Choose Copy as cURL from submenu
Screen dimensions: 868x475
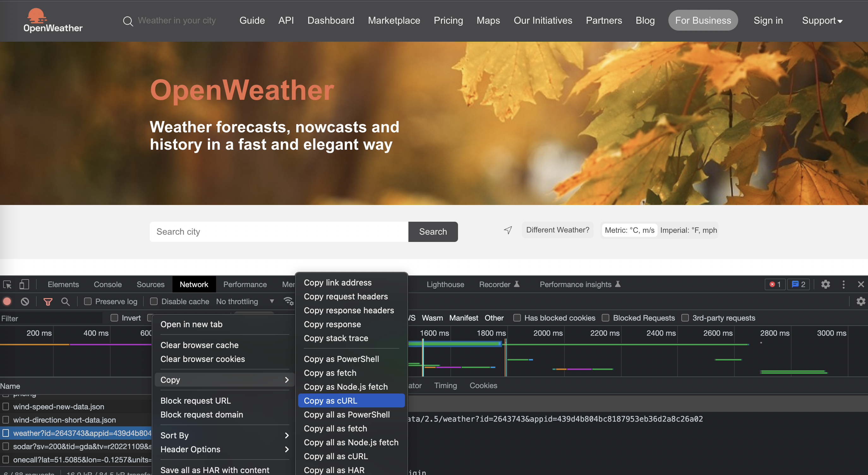point(352,400)
